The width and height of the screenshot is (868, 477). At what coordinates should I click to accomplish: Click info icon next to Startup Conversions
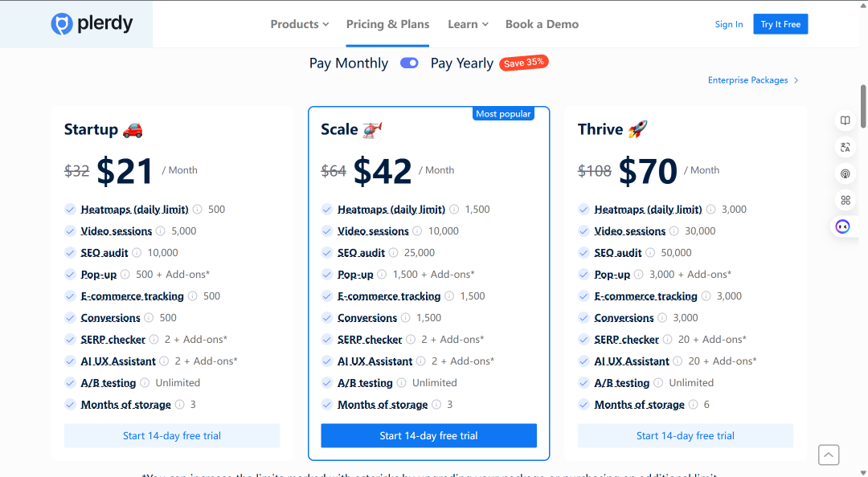[x=149, y=318]
